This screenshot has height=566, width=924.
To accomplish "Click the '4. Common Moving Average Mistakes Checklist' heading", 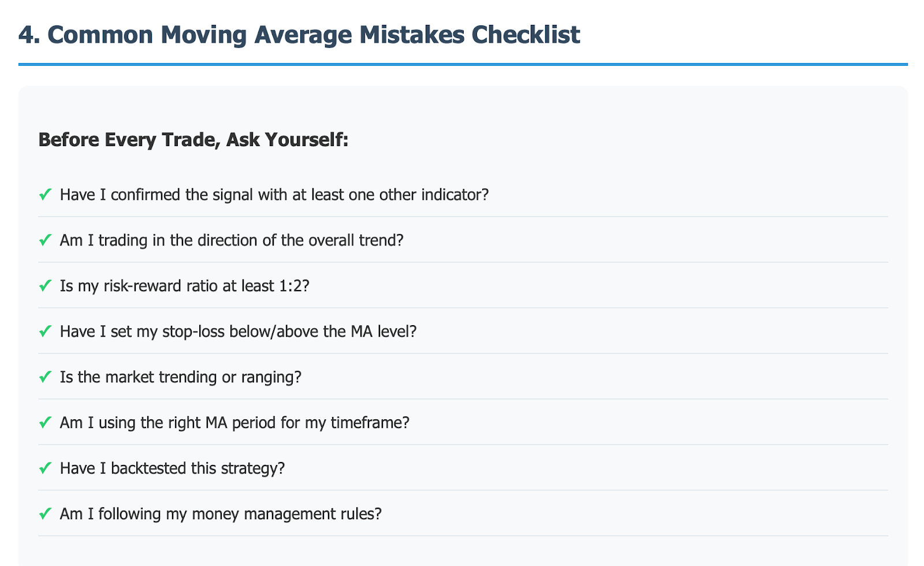I will coord(299,35).
